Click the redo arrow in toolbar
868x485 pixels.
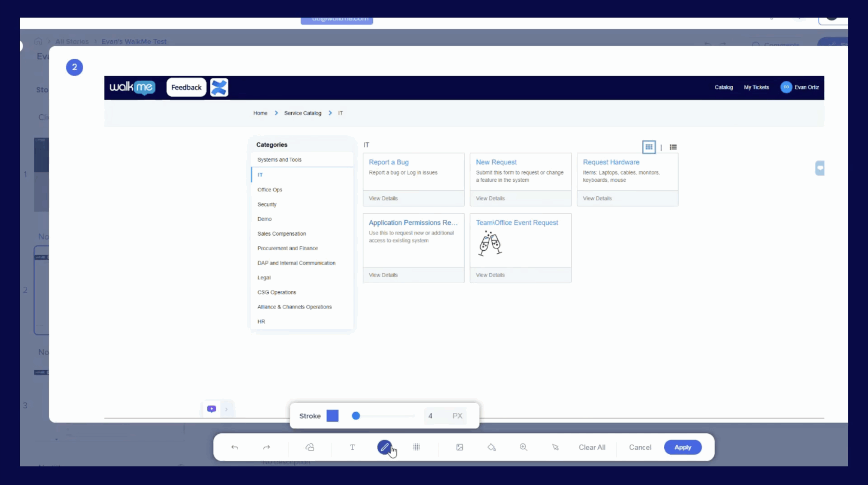pos(267,447)
